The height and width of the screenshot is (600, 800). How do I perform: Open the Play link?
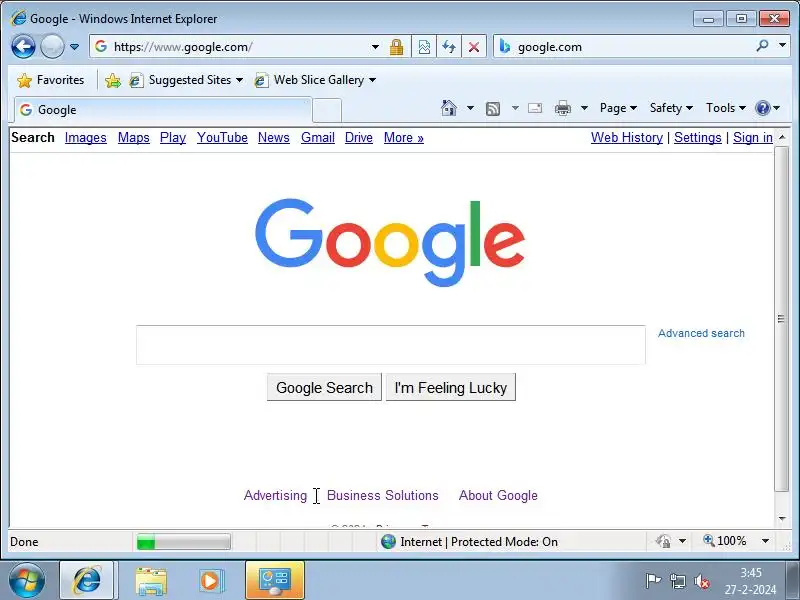173,138
